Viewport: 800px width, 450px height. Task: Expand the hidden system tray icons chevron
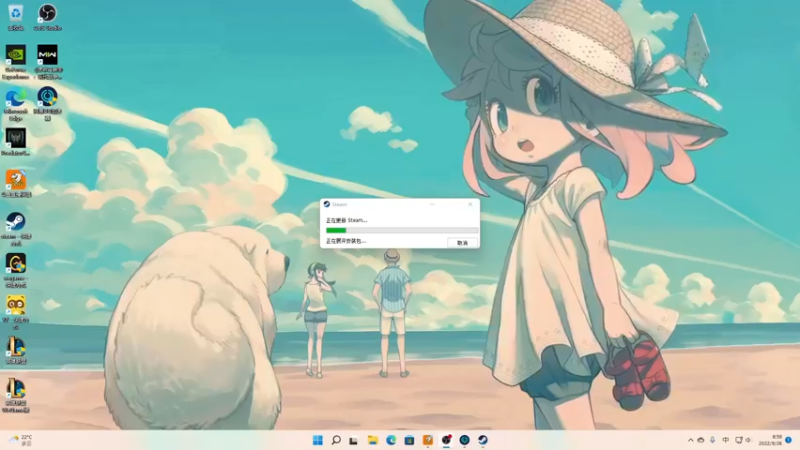[x=690, y=440]
